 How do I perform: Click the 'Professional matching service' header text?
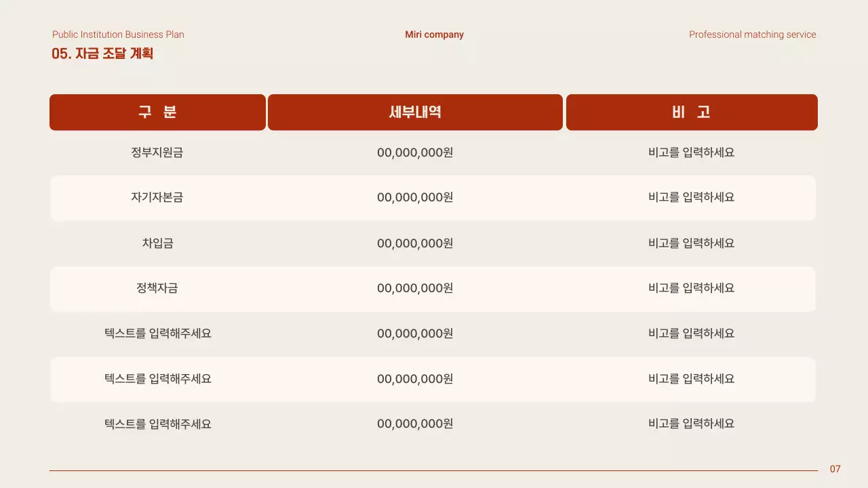(x=752, y=35)
